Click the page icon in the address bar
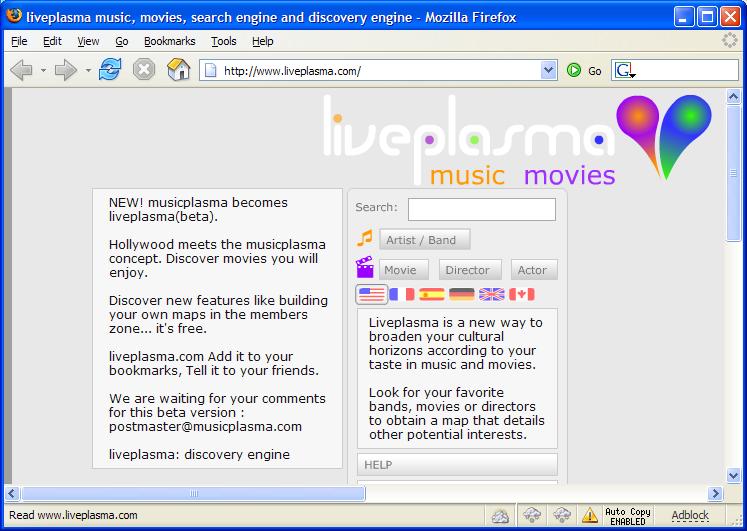747x531 pixels. (210, 71)
